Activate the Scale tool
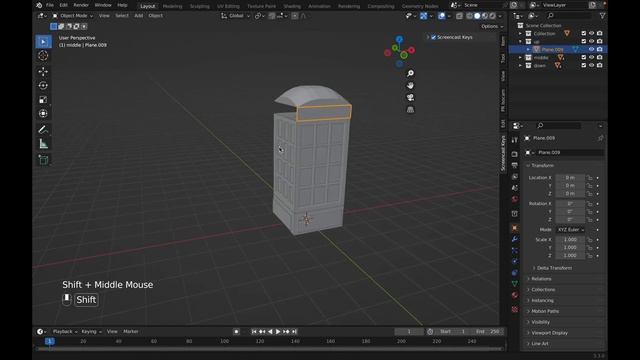The height and width of the screenshot is (360, 640). point(43,100)
